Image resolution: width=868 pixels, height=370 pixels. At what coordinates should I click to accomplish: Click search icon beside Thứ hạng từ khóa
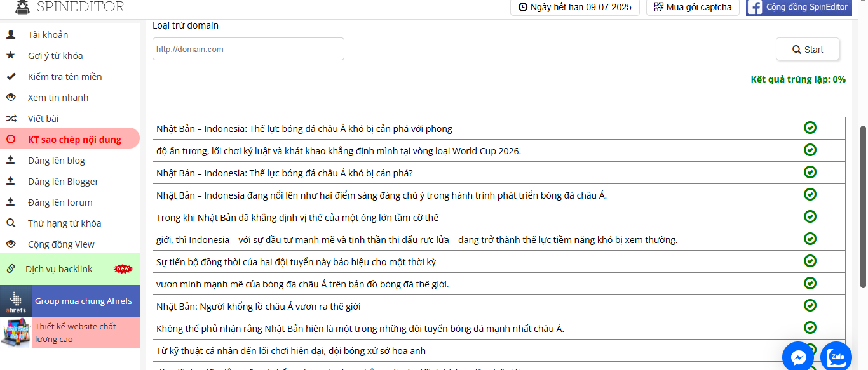(x=11, y=223)
